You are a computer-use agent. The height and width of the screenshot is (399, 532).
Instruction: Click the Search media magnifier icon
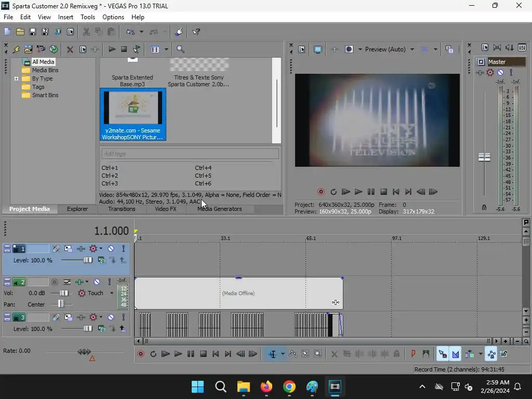[x=180, y=49]
